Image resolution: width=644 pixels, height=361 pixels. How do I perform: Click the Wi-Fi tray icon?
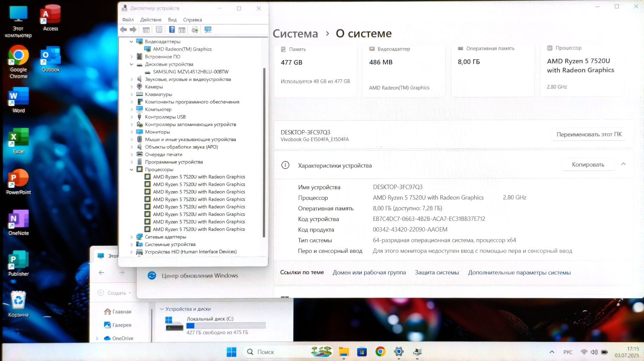584,352
